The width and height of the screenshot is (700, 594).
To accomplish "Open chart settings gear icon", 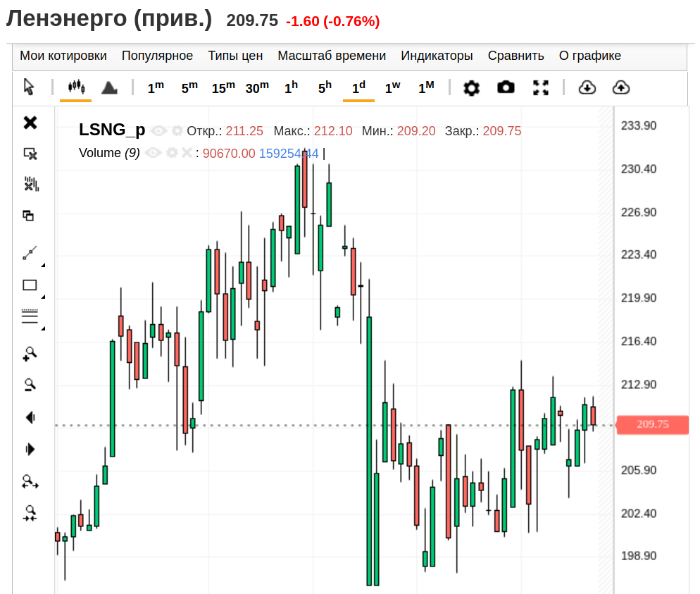I will pyautogui.click(x=471, y=87).
